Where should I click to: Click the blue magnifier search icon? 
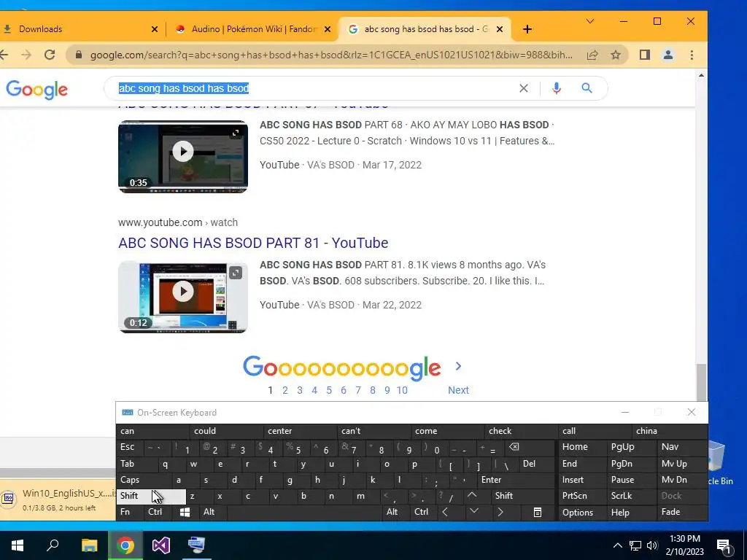point(587,88)
